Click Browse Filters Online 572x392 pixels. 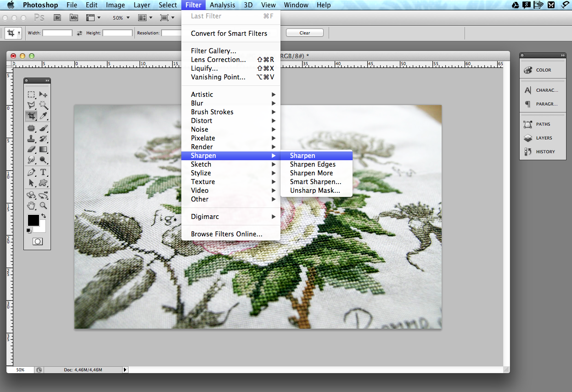[x=230, y=234]
